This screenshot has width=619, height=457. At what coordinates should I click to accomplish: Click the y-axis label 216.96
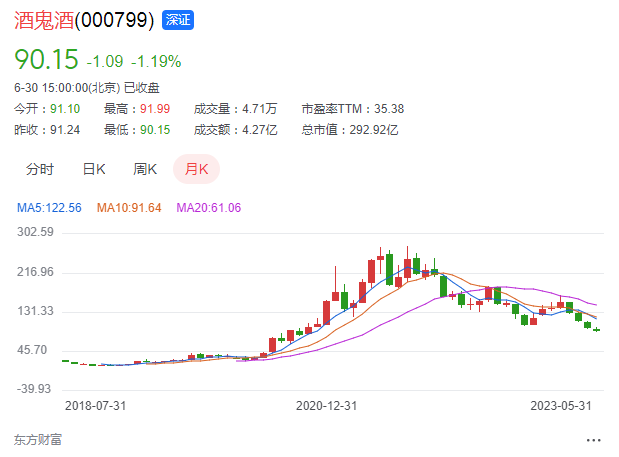35,272
